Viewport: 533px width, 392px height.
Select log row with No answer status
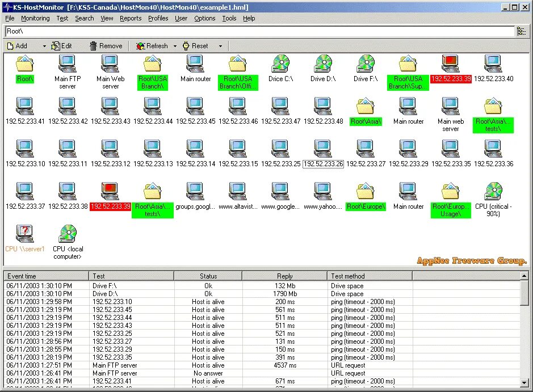pos(262,373)
